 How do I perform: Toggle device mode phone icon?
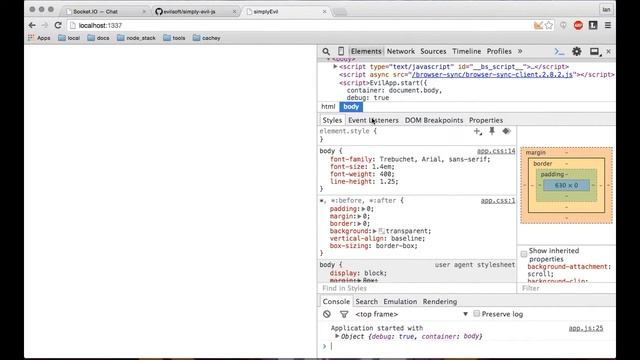click(x=341, y=51)
